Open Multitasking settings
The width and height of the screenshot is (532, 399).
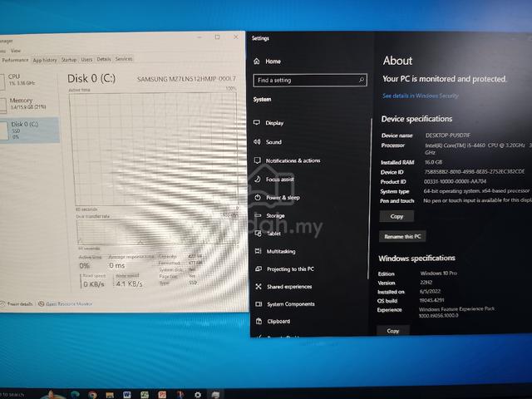275,251
